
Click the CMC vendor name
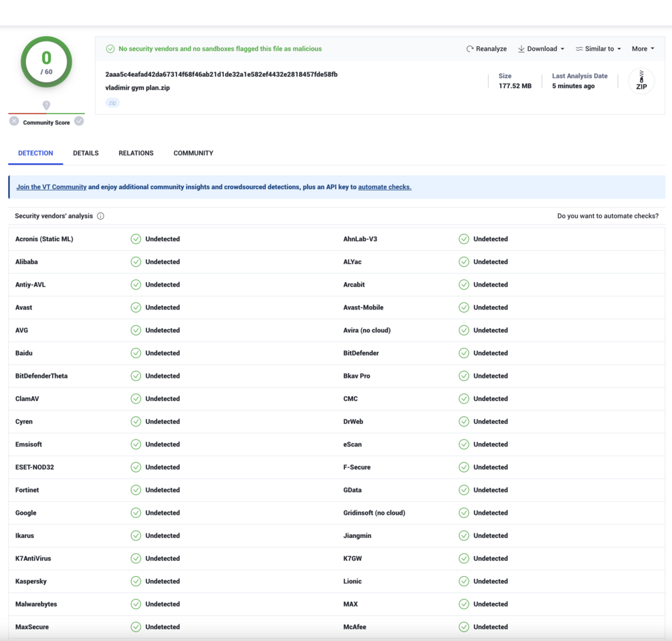point(350,399)
